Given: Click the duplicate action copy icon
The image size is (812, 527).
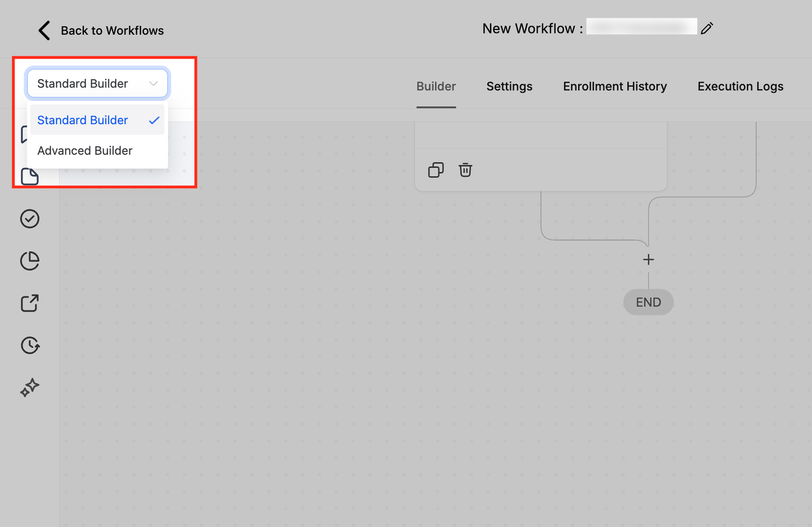Looking at the screenshot, I should (x=436, y=170).
